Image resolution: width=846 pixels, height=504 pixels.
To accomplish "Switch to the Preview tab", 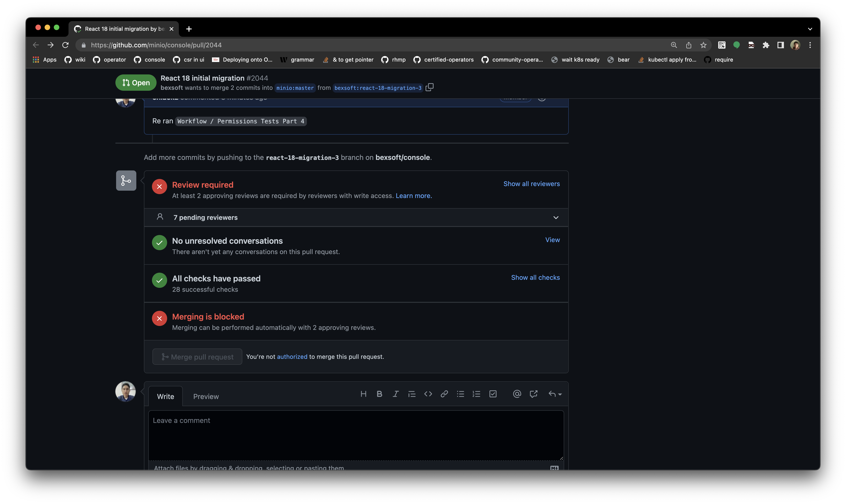I will pyautogui.click(x=206, y=396).
